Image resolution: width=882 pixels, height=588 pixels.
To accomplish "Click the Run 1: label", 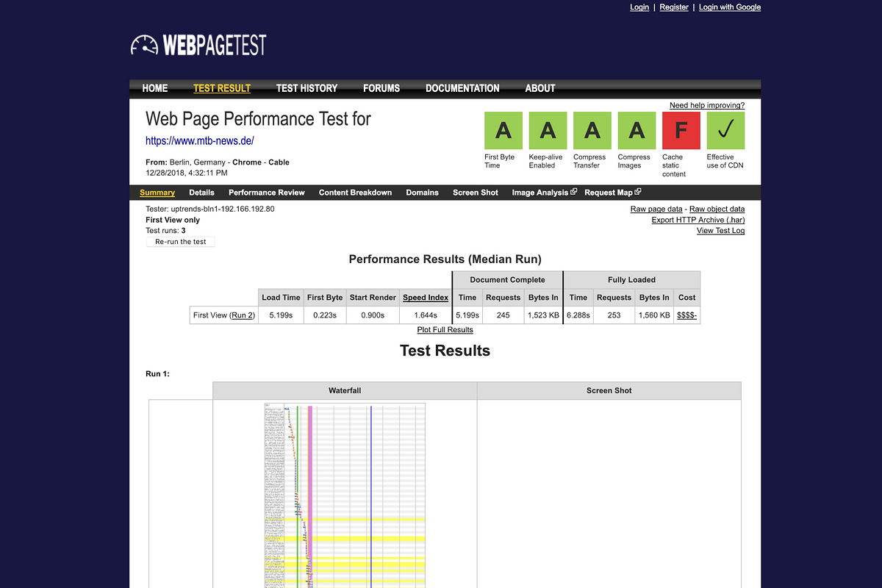I will (157, 374).
